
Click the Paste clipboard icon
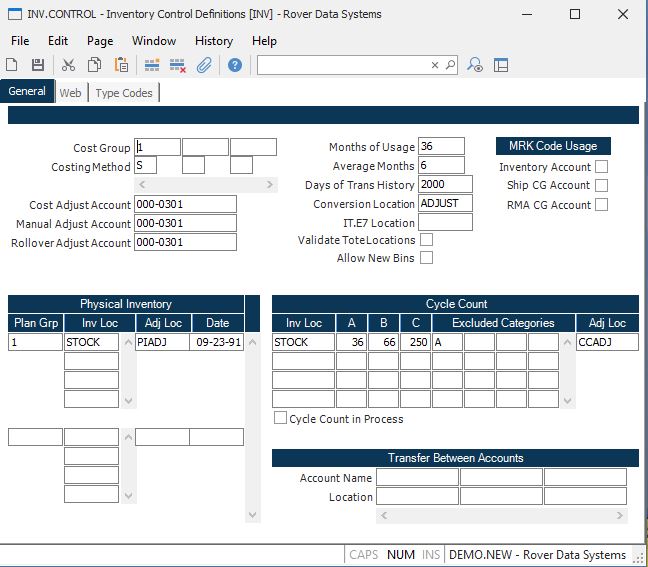(121, 65)
